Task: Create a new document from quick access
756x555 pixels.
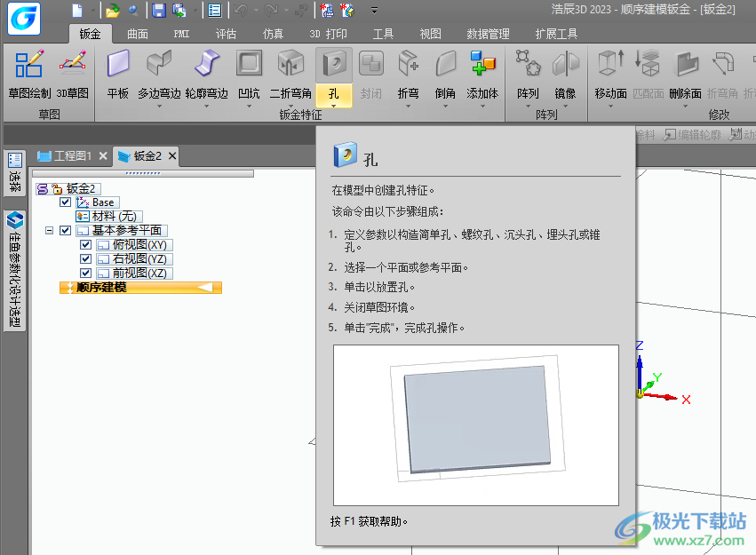Action: 77,10
